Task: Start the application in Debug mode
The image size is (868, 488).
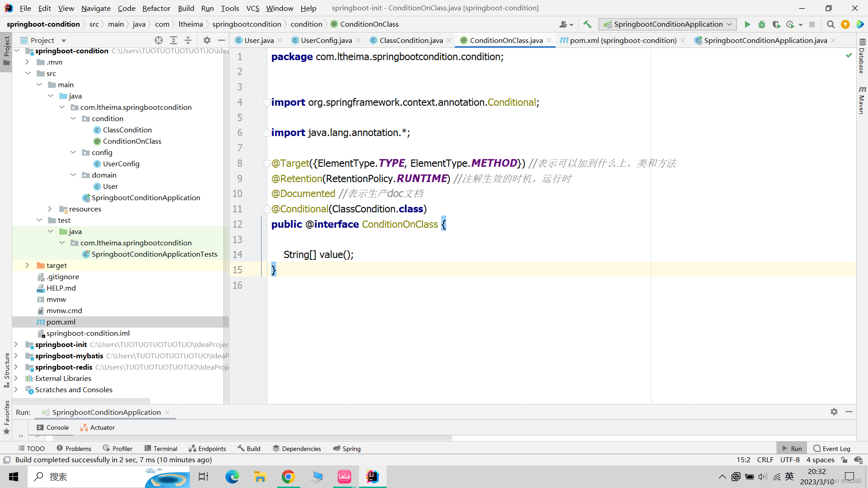Action: tap(762, 24)
